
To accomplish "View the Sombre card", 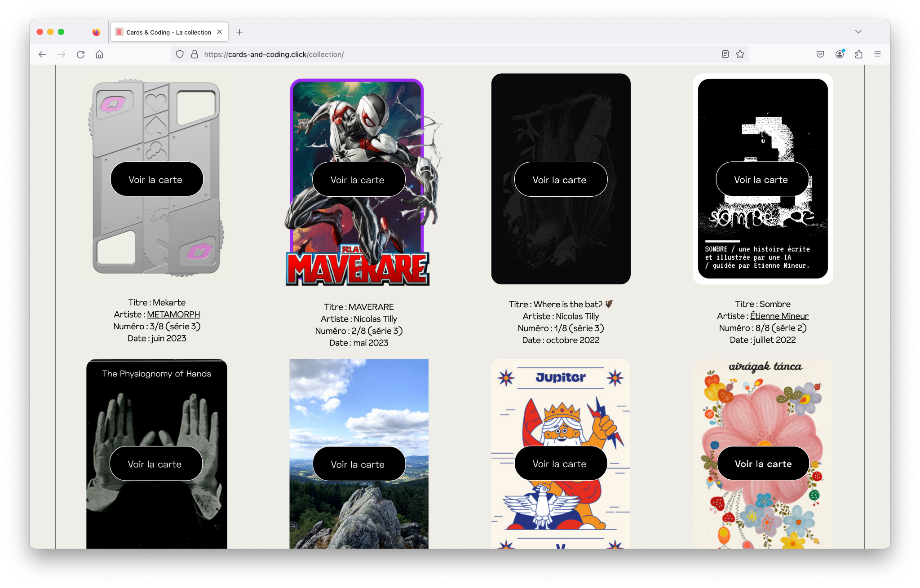I will tap(761, 180).
